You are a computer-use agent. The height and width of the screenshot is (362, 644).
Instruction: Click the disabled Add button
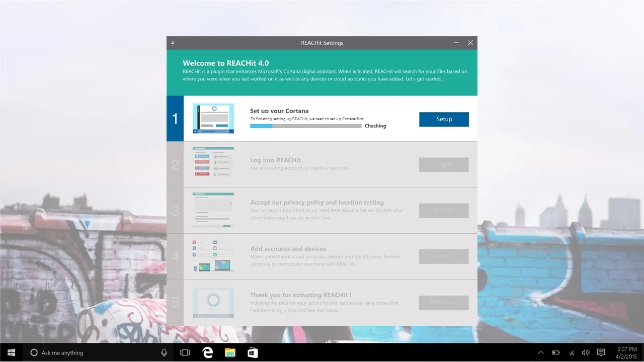(444, 256)
